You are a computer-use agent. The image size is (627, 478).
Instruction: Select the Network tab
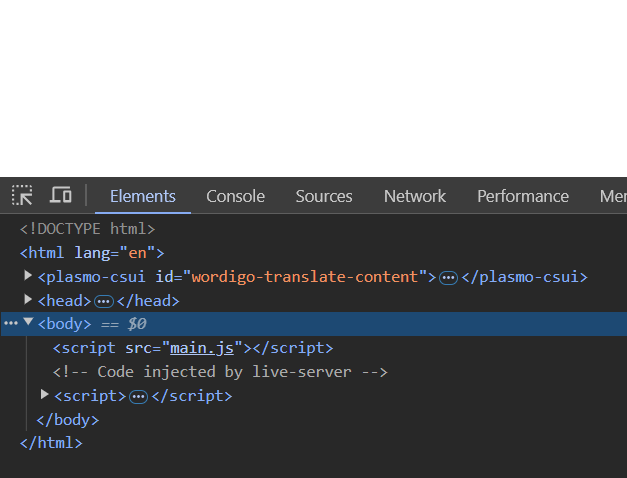click(x=414, y=196)
